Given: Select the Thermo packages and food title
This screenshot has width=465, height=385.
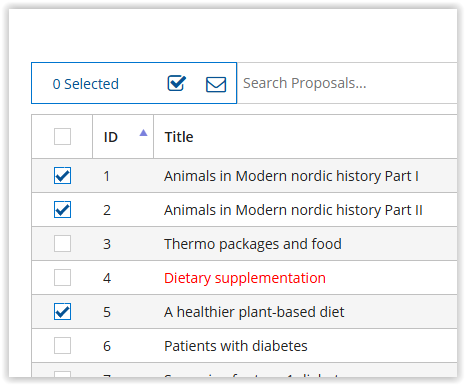Looking at the screenshot, I should [x=253, y=244].
